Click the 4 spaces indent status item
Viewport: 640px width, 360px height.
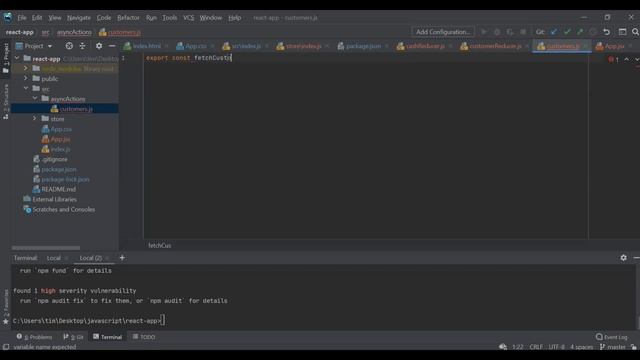(x=581, y=347)
